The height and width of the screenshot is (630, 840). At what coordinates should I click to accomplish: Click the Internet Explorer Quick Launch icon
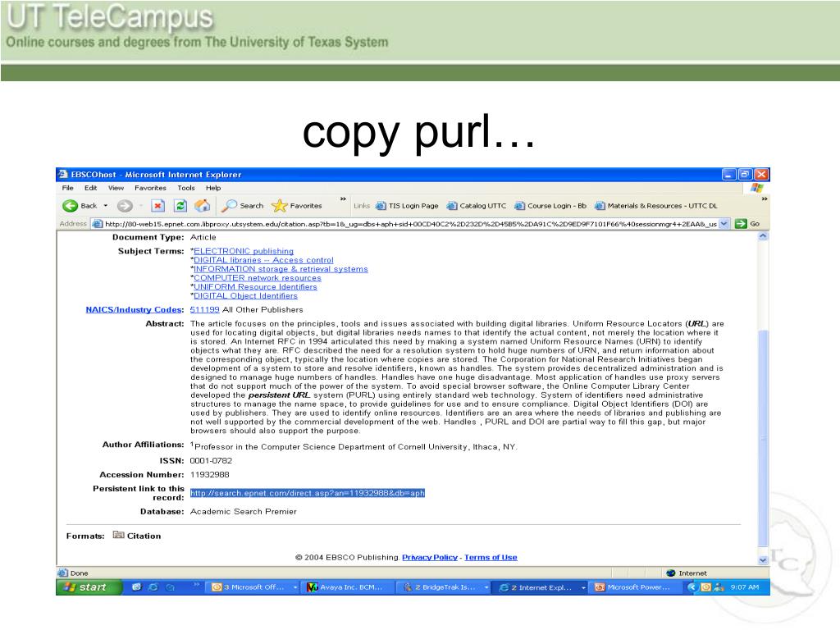point(153,587)
